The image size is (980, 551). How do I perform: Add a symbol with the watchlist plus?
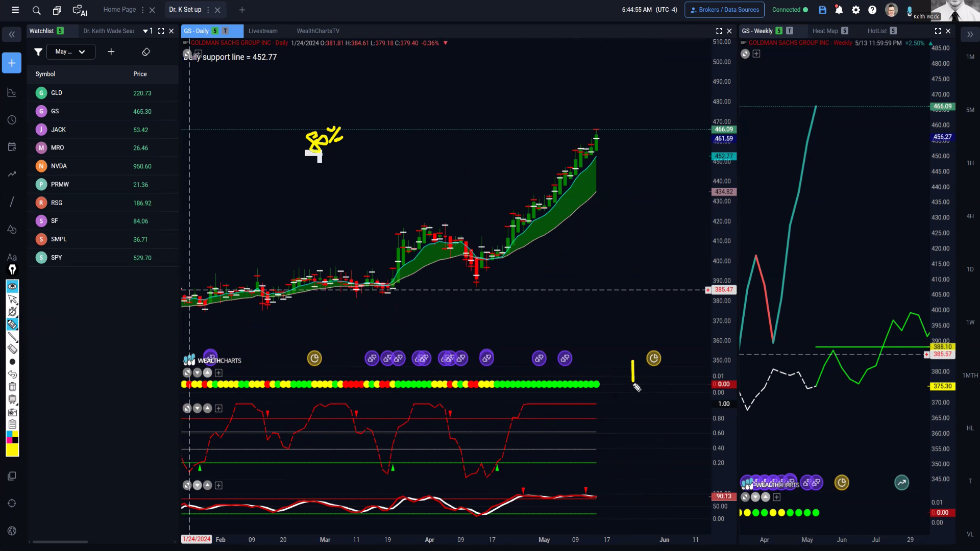click(111, 52)
